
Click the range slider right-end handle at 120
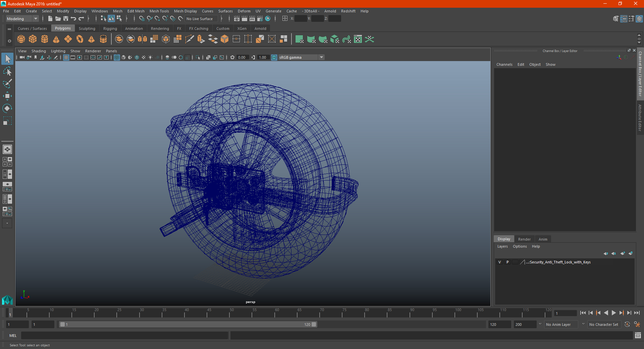(314, 325)
